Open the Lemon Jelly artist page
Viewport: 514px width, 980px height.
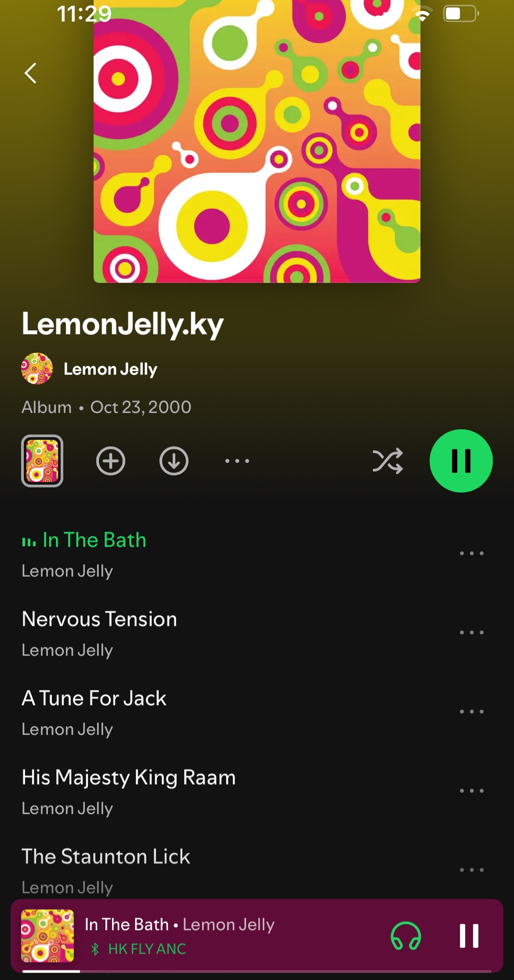[110, 369]
